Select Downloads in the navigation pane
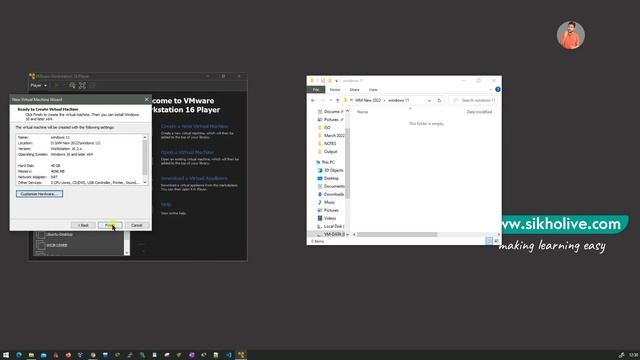Screen dimensions: 640x360 coord(334,194)
